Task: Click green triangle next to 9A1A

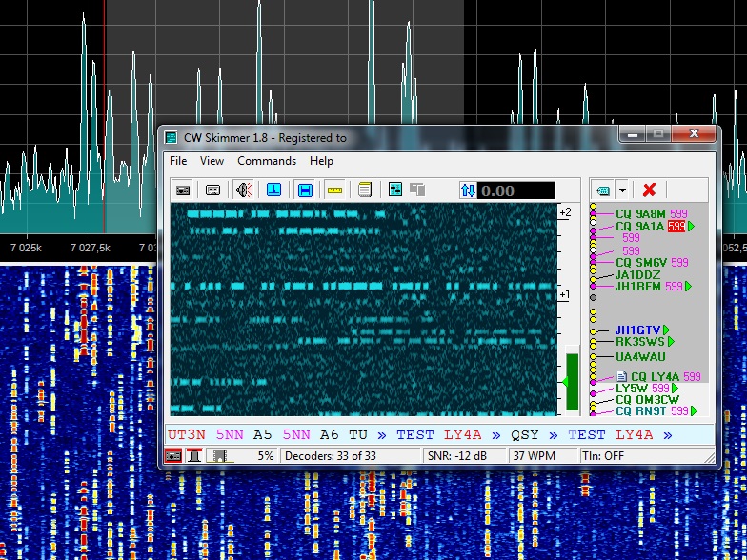Action: [x=692, y=227]
